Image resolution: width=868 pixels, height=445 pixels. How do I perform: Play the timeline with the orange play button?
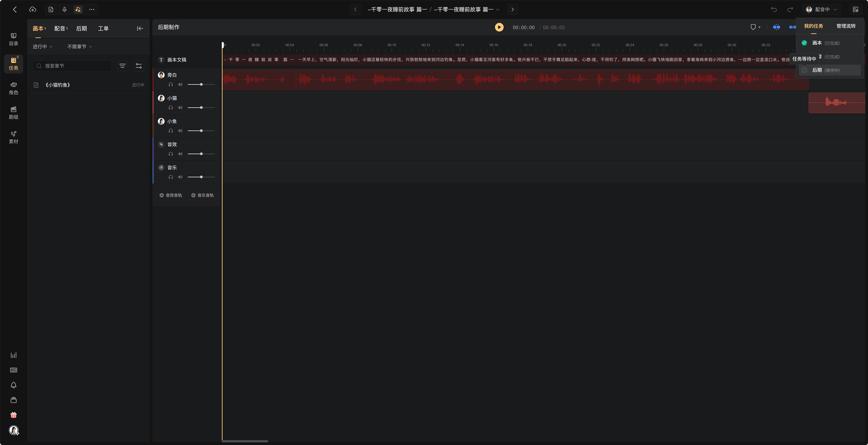[499, 27]
